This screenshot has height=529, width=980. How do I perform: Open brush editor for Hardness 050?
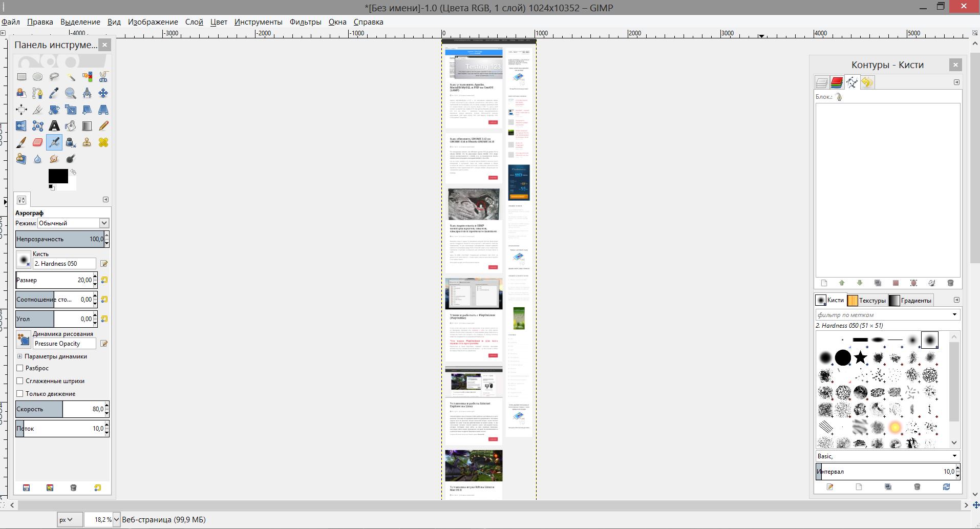coord(104,264)
